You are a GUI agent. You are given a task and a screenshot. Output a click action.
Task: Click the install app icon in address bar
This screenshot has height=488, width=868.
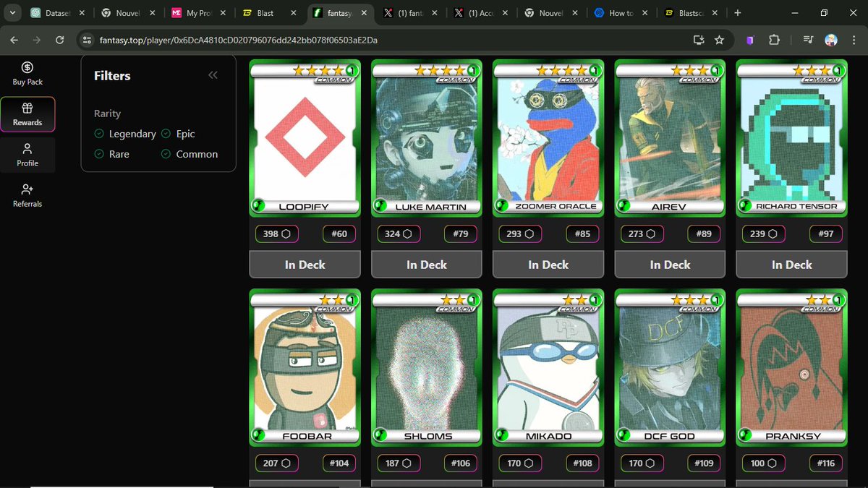coord(699,40)
